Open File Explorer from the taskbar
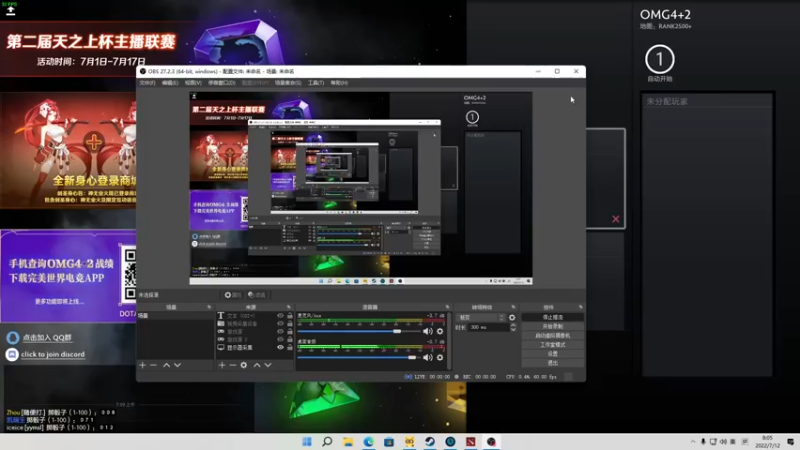800x450 pixels. coord(348,442)
